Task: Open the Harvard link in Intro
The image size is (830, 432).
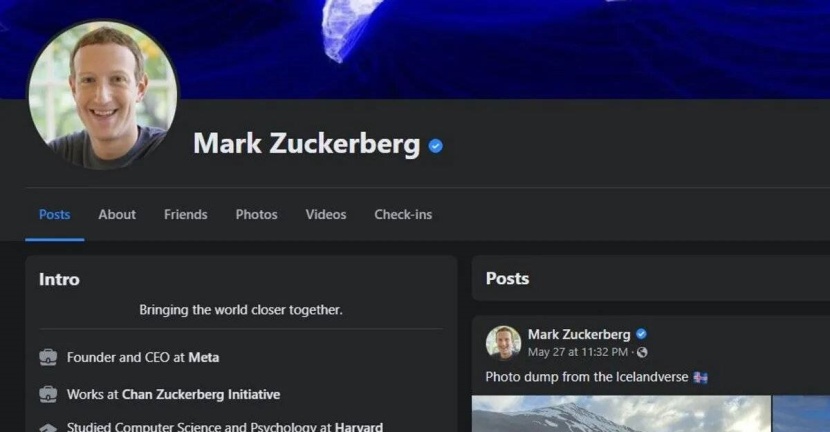Action: 359,427
